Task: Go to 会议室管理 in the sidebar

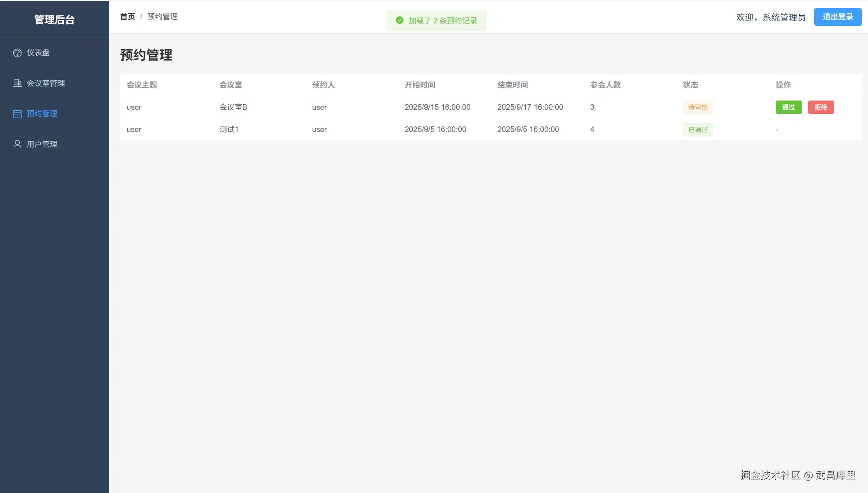Action: [x=46, y=83]
